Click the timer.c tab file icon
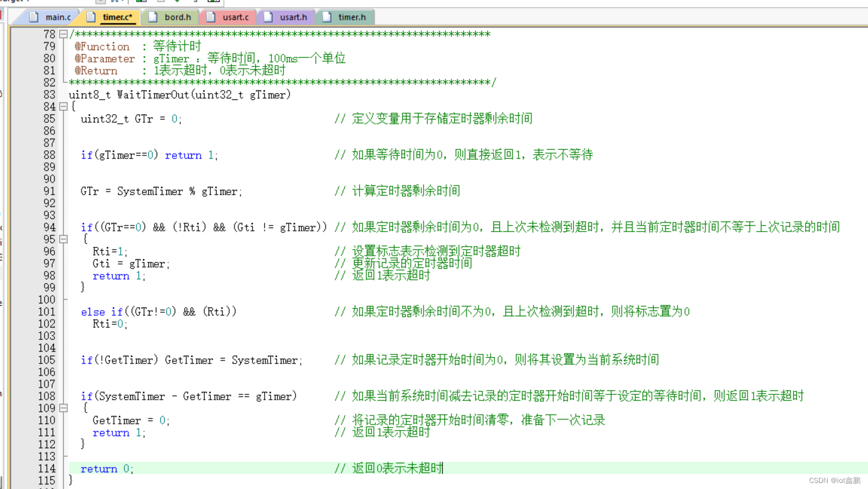868x489 pixels. [x=91, y=17]
